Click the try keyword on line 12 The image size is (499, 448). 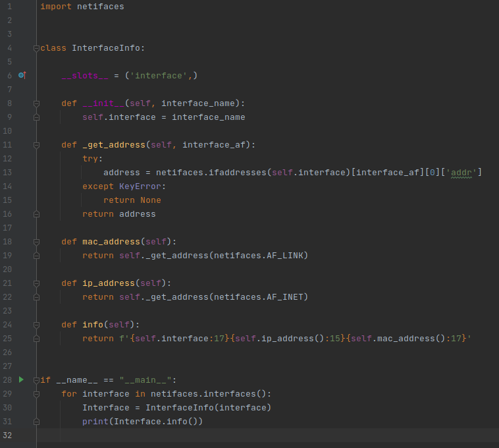tap(90, 159)
